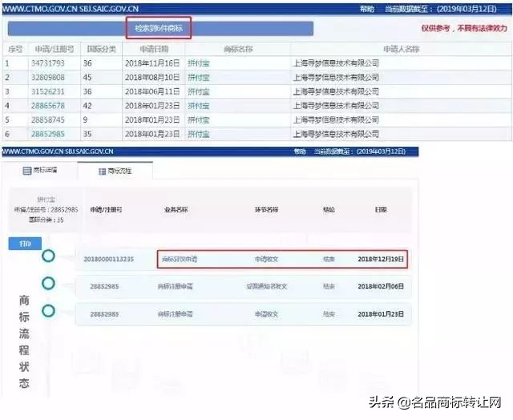Image resolution: width=513 pixels, height=420 pixels.
Task: Open registration number 28858745
Action: [x=48, y=119]
